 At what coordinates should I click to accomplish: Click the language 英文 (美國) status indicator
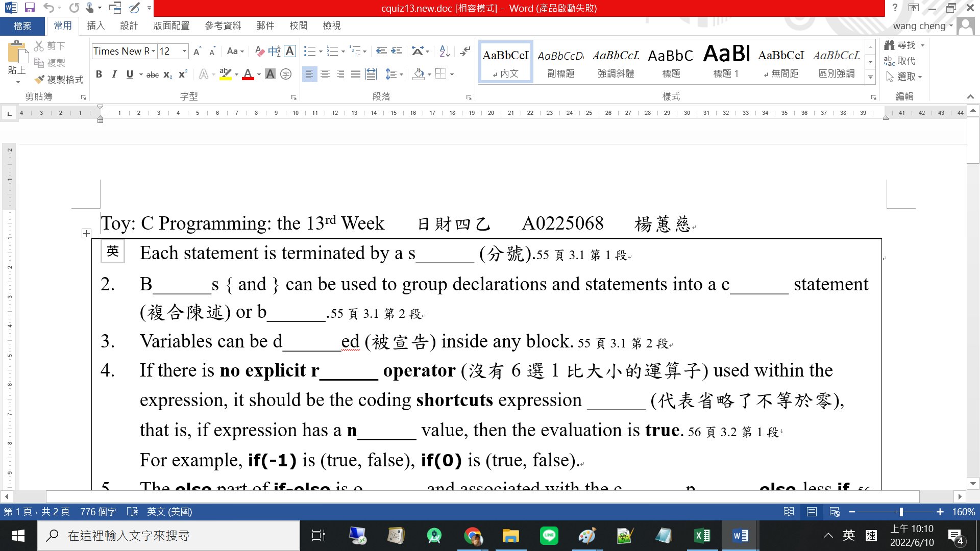[x=169, y=512]
